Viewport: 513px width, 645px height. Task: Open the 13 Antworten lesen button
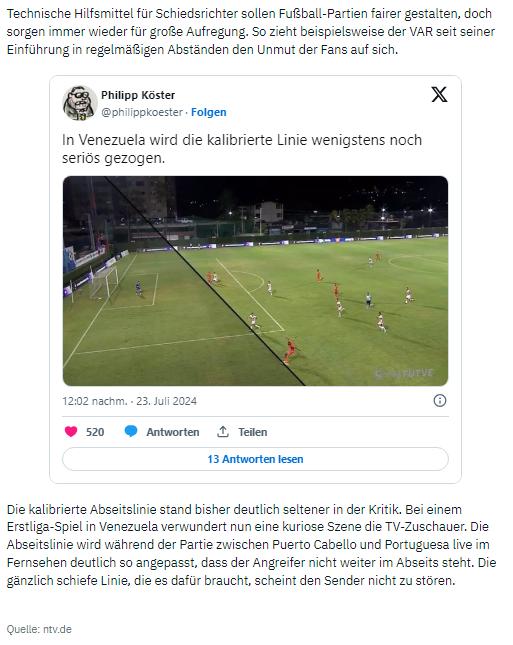[255, 459]
